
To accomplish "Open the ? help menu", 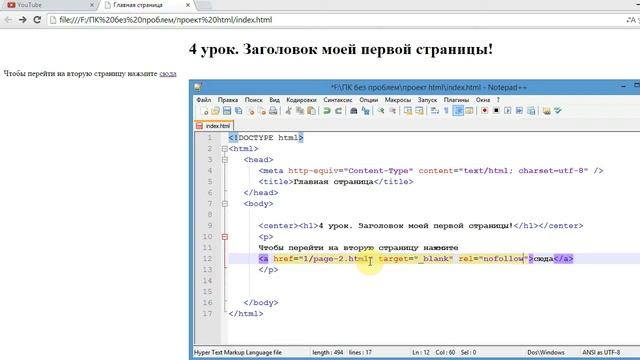I will (498, 100).
